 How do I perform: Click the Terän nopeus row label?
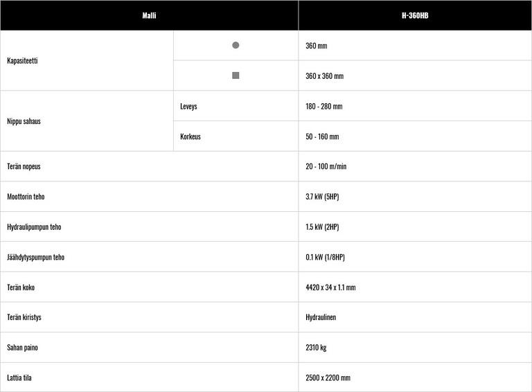pyautogui.click(x=24, y=167)
